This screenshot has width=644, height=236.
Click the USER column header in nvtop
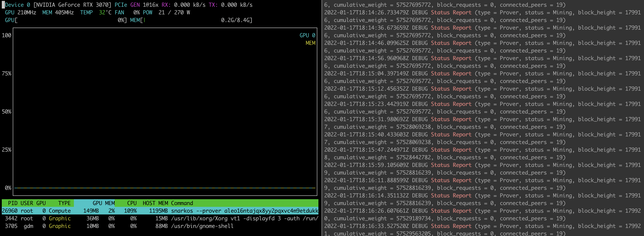[x=27, y=203]
